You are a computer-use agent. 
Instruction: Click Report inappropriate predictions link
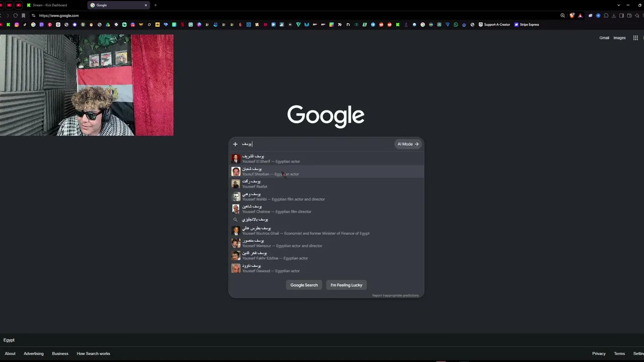395,296
